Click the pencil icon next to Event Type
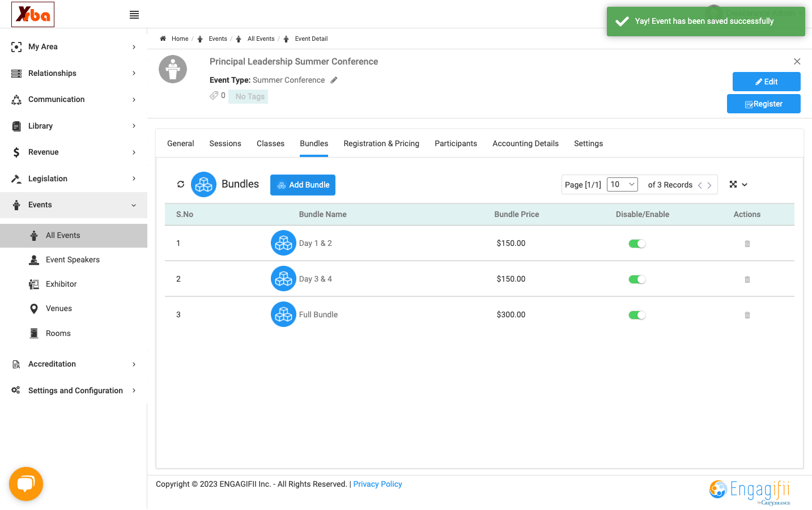Viewport: 812px width, 510px height. click(x=334, y=80)
